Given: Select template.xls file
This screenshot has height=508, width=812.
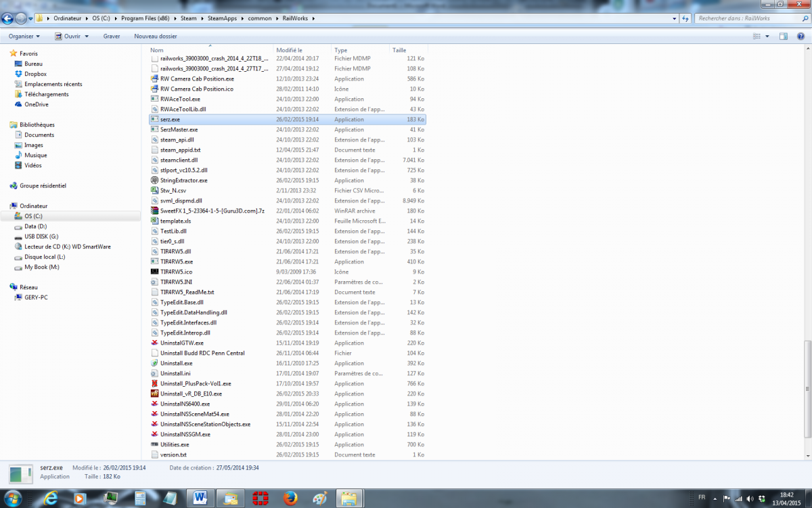Looking at the screenshot, I should click(175, 221).
